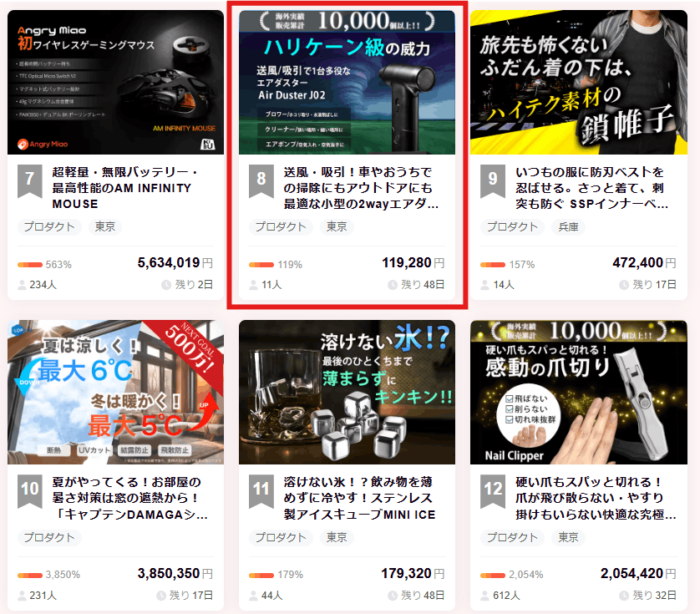Click the 3,850% funding progress bar
Image resolution: width=700 pixels, height=614 pixels.
[30, 575]
